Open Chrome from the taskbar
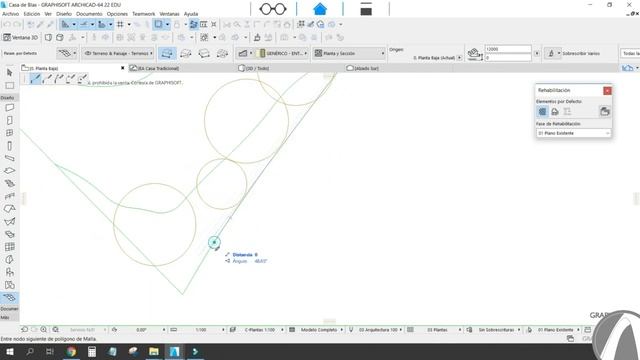This screenshot has width=640, height=360. [x=71, y=351]
